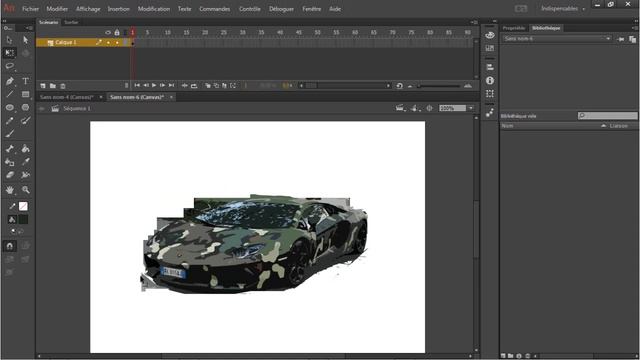Toggle center frame in timeline
Screen dimensions: 640x360
coord(184,86)
